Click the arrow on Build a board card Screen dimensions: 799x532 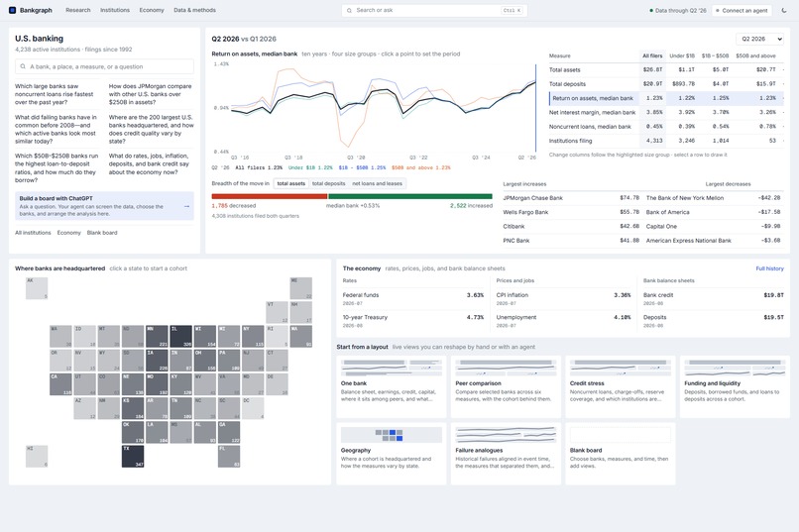[x=186, y=206]
